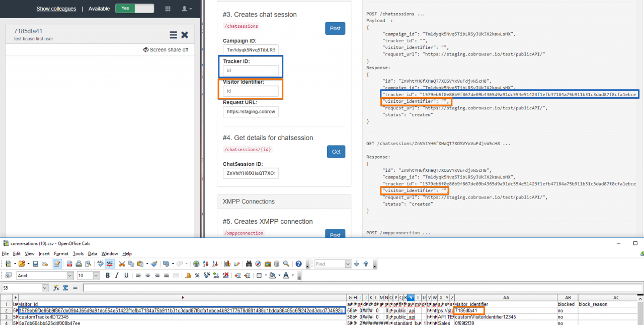The image size is (644, 325).
Task: Open the Hyperlink globe icon
Action: (196, 264)
